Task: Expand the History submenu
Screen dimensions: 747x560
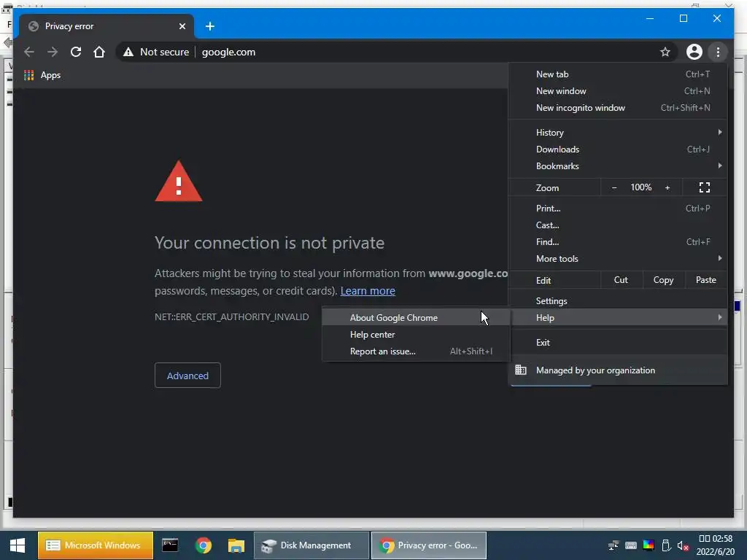Action: pyautogui.click(x=618, y=133)
